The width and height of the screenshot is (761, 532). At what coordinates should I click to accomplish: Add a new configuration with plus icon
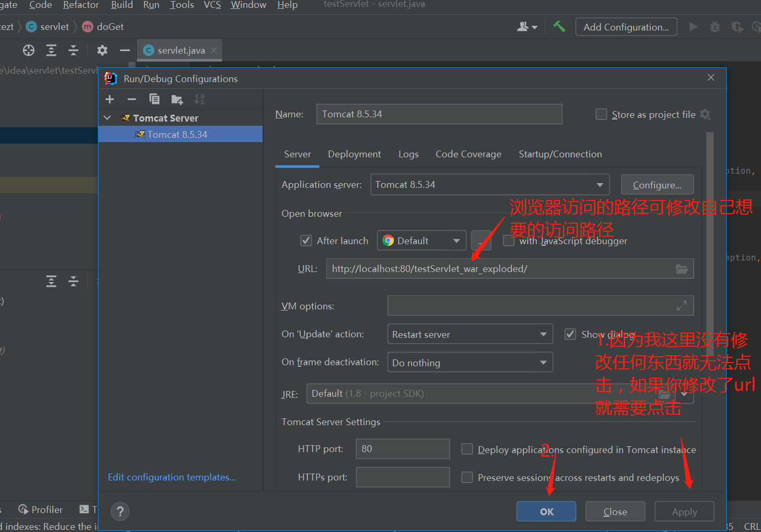110,99
